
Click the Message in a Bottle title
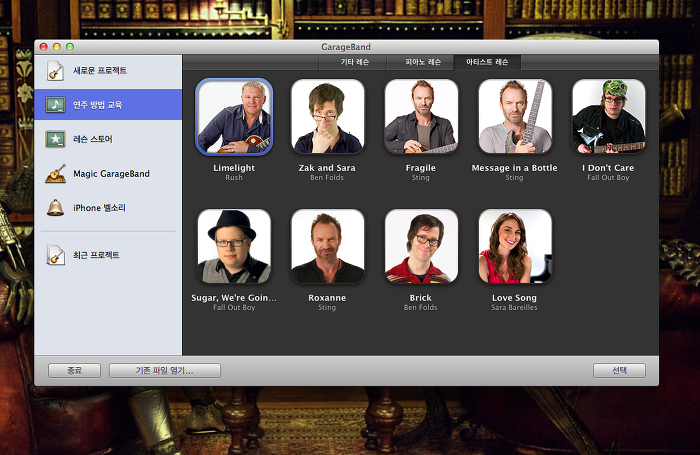click(x=514, y=168)
